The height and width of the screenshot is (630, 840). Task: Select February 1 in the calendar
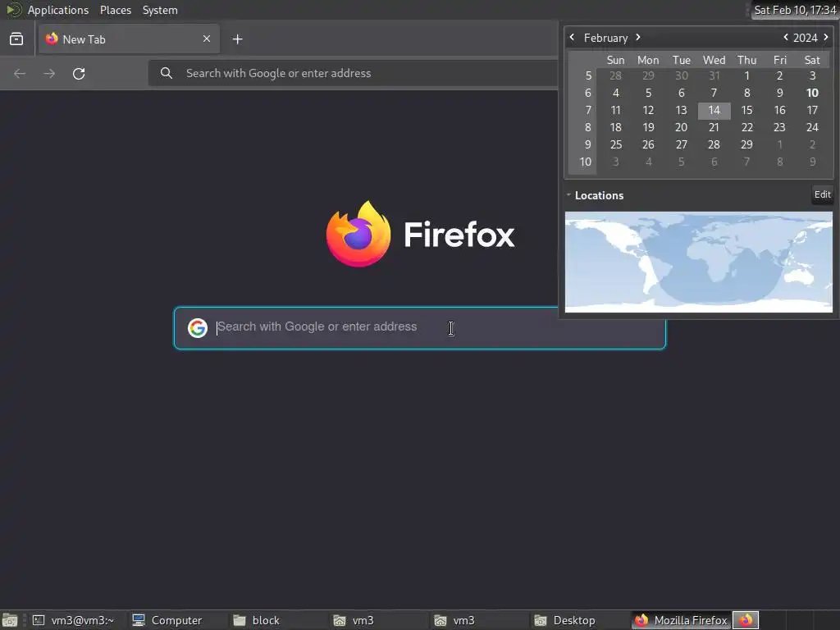tap(746, 76)
